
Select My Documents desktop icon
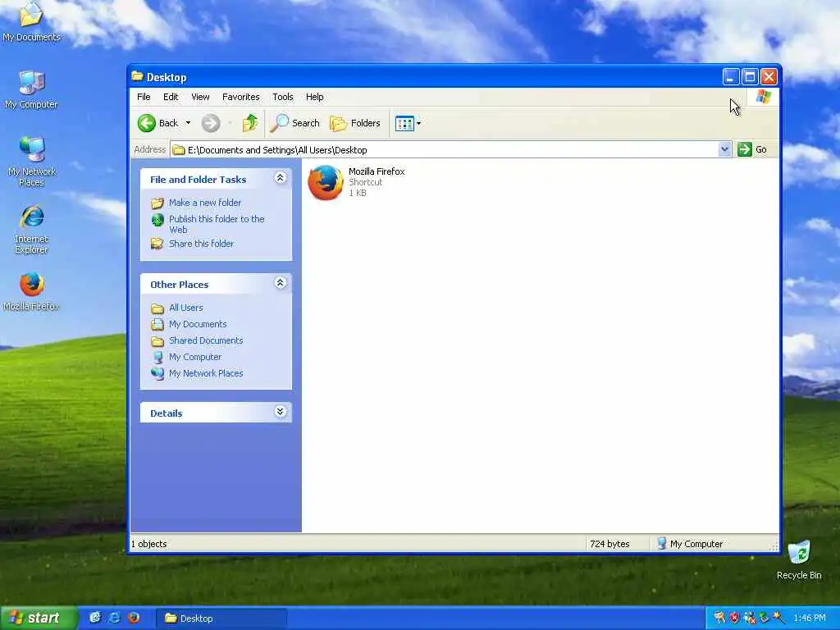pyautogui.click(x=31, y=23)
